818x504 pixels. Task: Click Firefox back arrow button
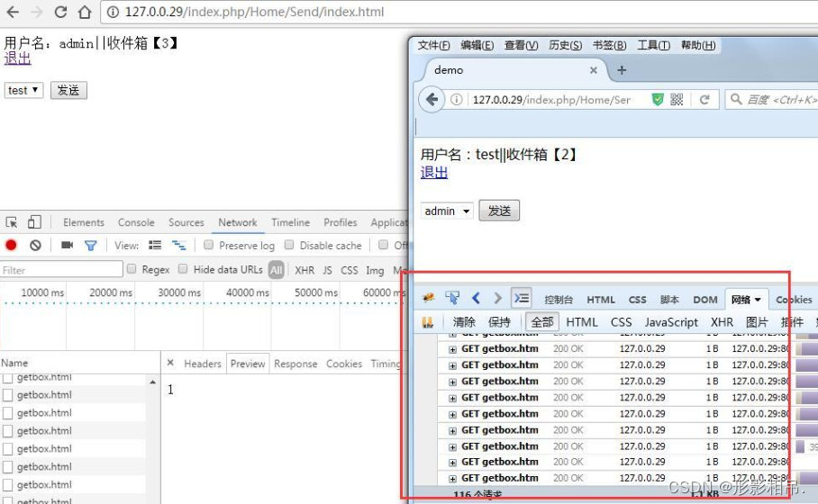tap(432, 99)
